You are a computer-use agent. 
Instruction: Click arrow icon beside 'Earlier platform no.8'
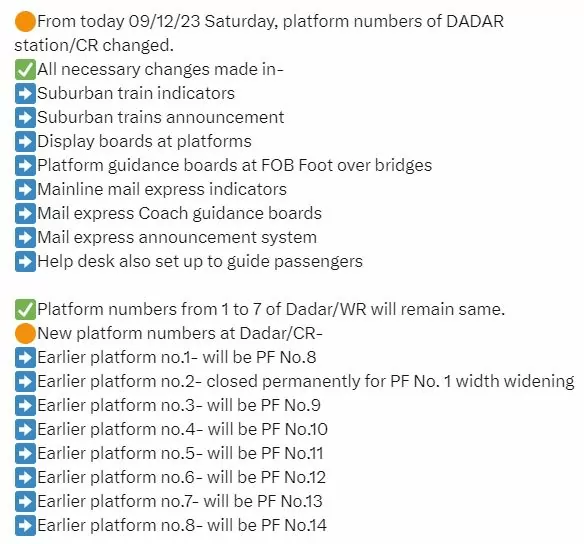click(x=25, y=525)
